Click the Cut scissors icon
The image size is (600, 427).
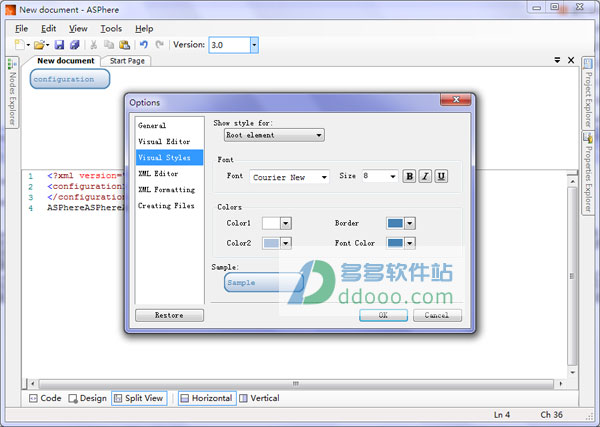coord(93,45)
